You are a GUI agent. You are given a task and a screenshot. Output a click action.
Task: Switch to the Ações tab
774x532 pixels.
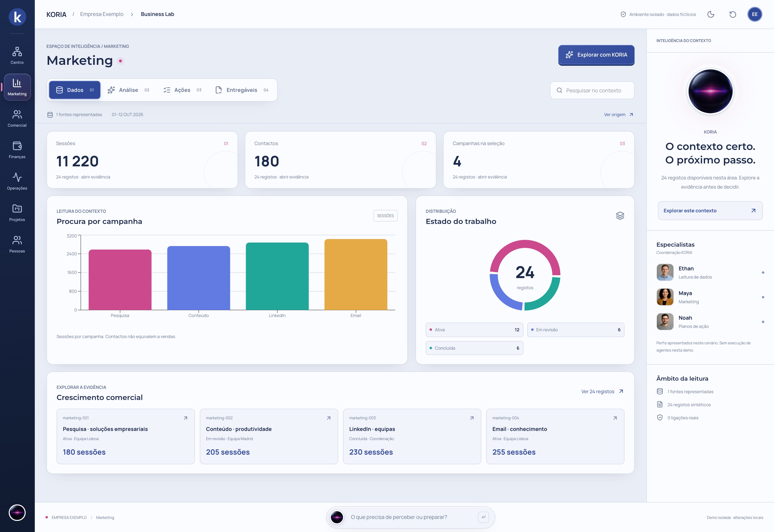(x=183, y=90)
